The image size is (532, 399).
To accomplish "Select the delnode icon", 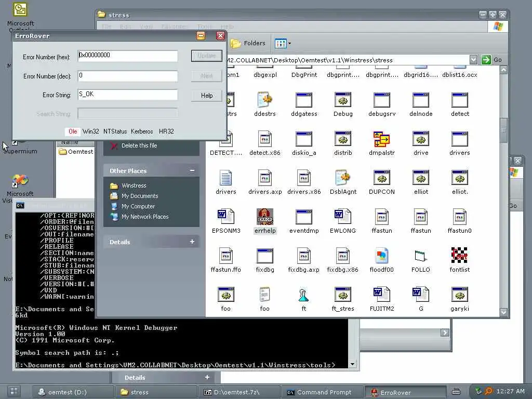I will [x=420, y=100].
